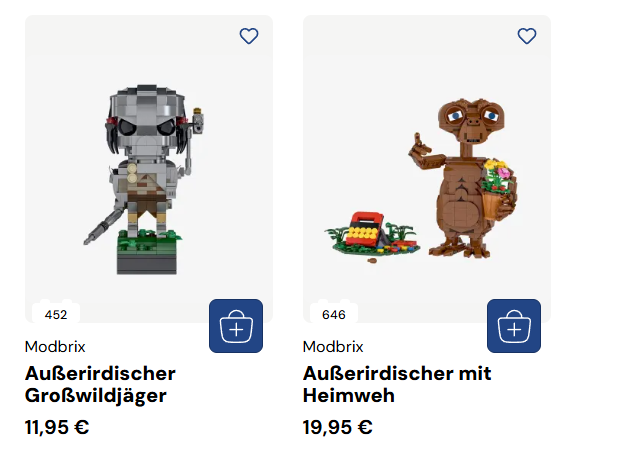The width and height of the screenshot is (644, 457).
Task: Click the 19,95 € price
Action: pyautogui.click(x=338, y=427)
